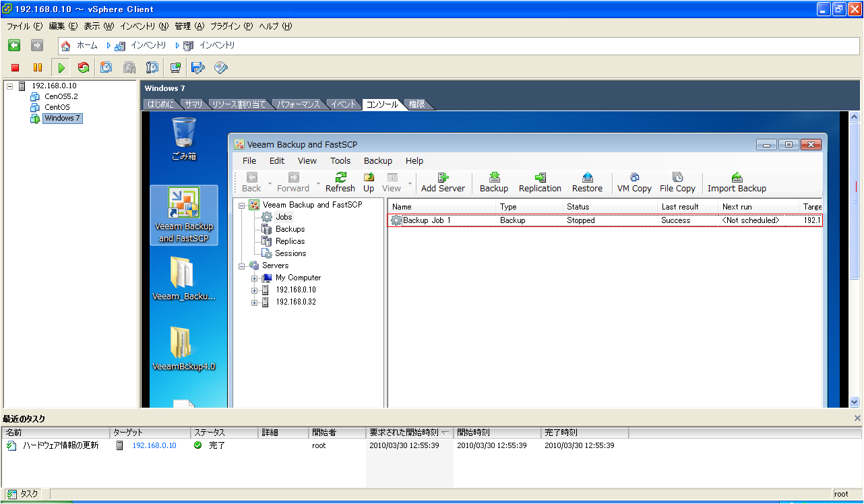Switch to the サマリ tab
The height and width of the screenshot is (504, 864).
coord(193,104)
